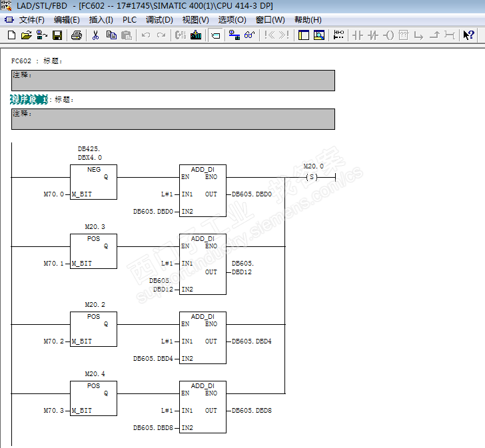
Task: Open the 窗口(W) menu
Action: [x=270, y=20]
